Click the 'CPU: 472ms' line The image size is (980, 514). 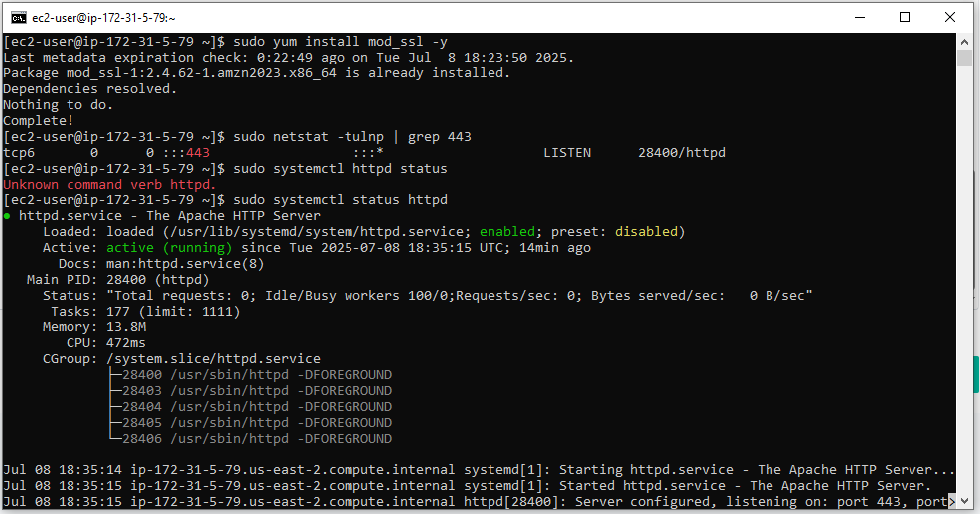pyautogui.click(x=105, y=343)
